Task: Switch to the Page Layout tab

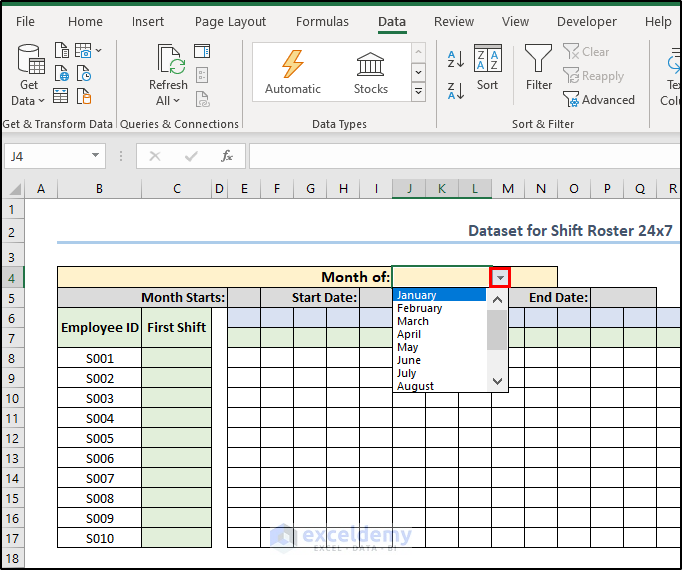Action: (230, 21)
